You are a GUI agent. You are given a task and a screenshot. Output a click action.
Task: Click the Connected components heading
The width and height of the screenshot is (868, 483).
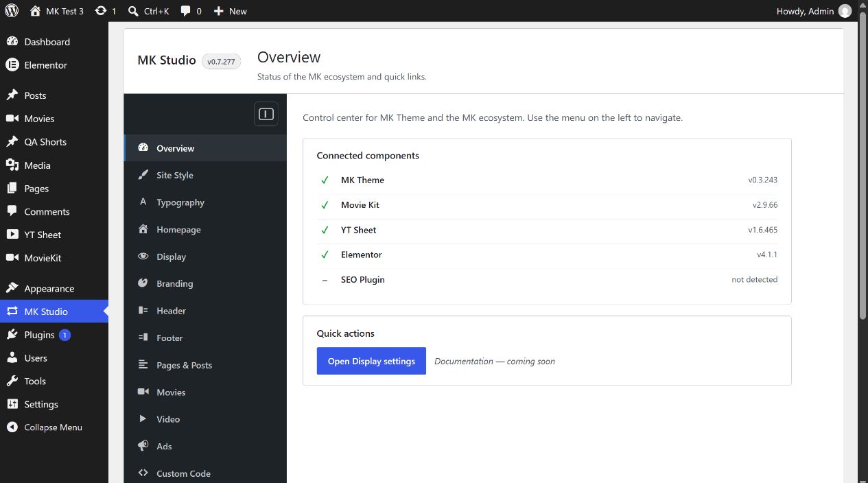tap(368, 156)
